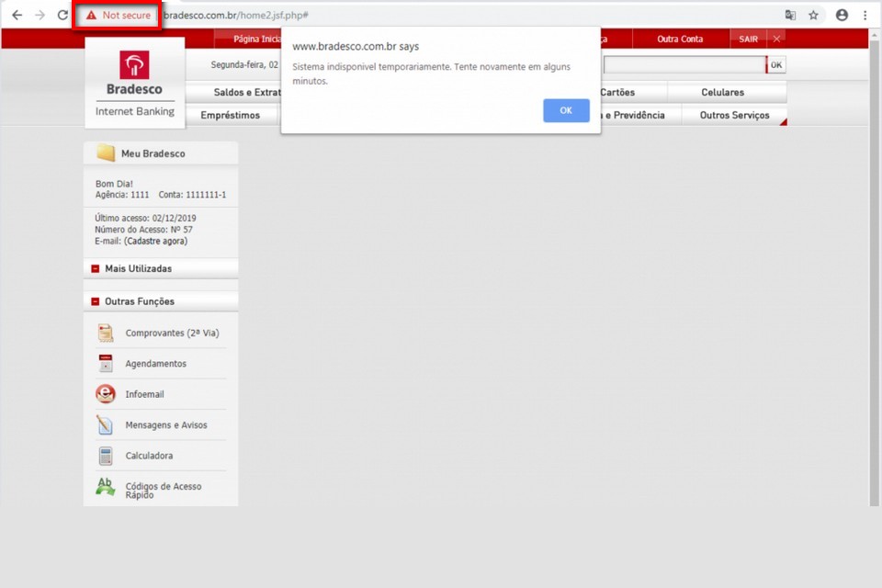This screenshot has height=588, width=882.
Task: Click the Bradesco logo
Action: 134,64
